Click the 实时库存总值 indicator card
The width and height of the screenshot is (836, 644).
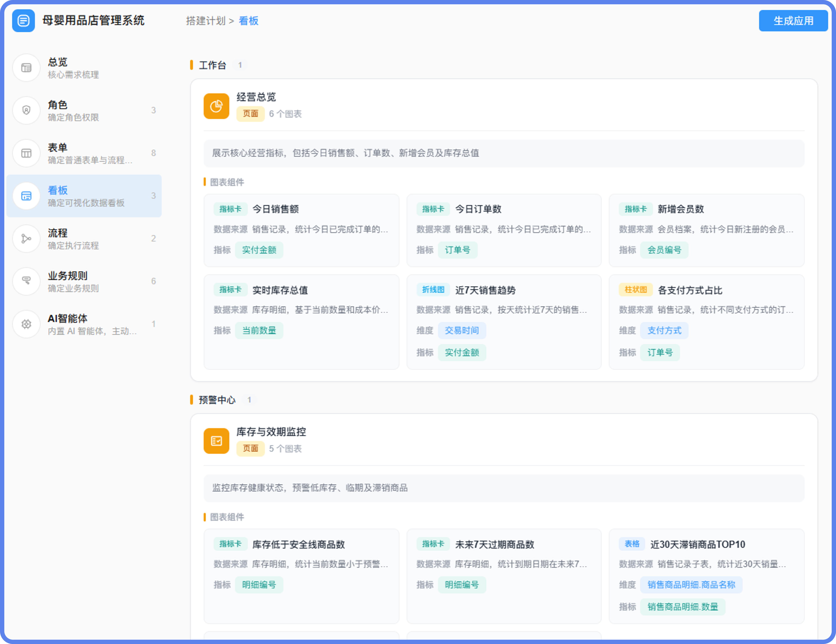[301, 322]
